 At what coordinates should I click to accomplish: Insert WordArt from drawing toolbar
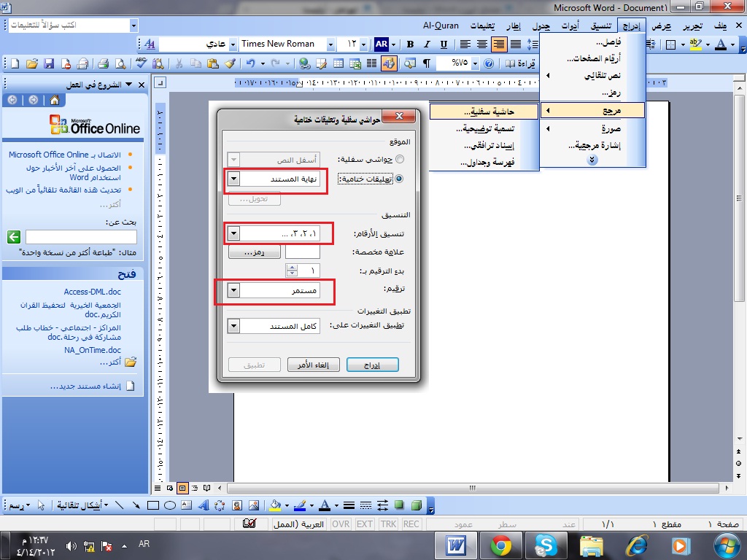coord(204,505)
